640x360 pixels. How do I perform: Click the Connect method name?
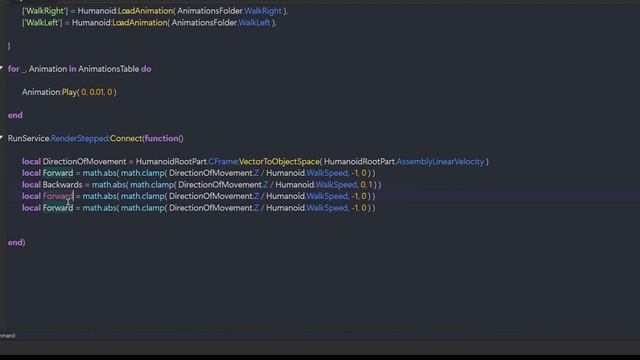(x=126, y=138)
